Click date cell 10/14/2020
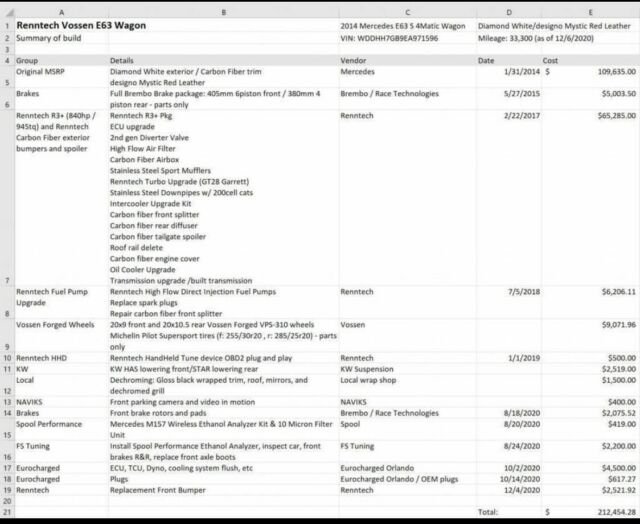Image resolution: width=640 pixels, height=524 pixels. (509, 479)
